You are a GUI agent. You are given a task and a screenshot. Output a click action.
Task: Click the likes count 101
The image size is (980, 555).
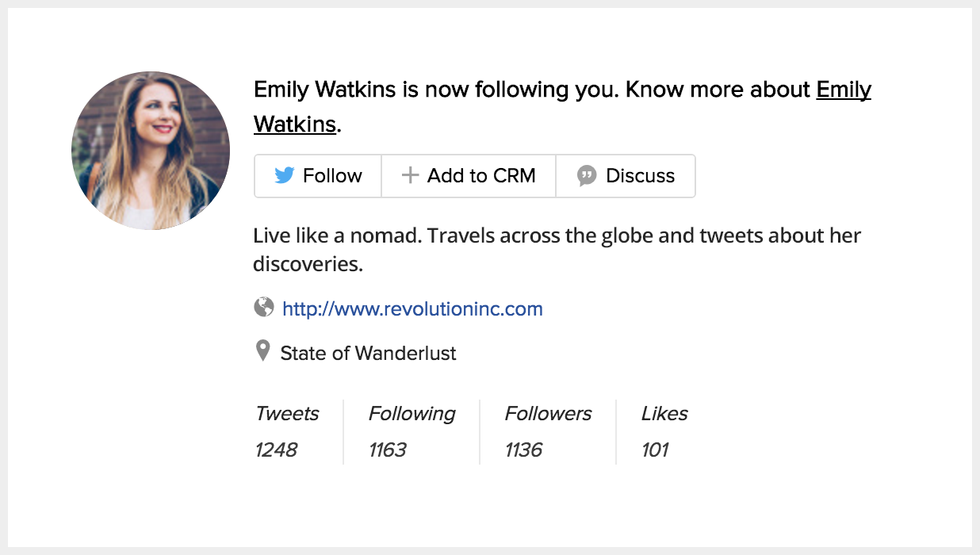655,450
